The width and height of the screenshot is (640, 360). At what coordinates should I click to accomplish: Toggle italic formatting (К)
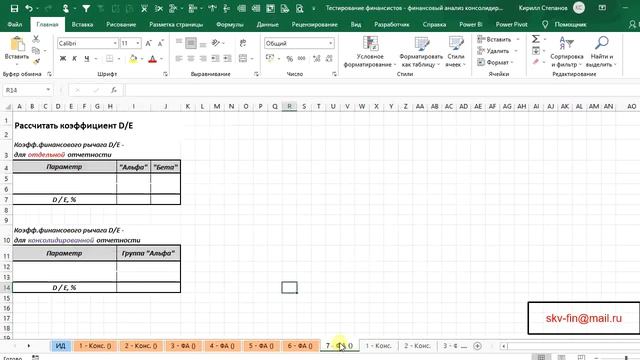click(x=74, y=59)
